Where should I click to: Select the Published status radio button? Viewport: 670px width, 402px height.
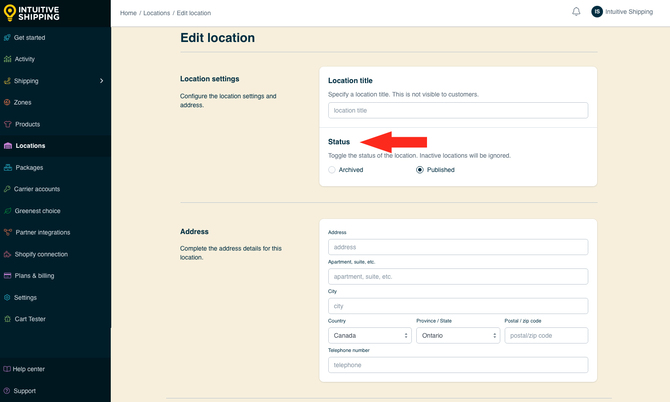click(x=420, y=170)
